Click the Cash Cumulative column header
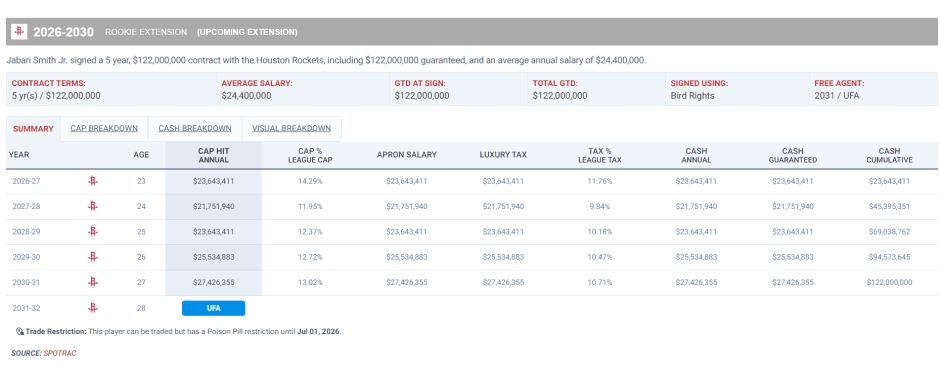Screen dimensions: 940x373 [x=889, y=155]
